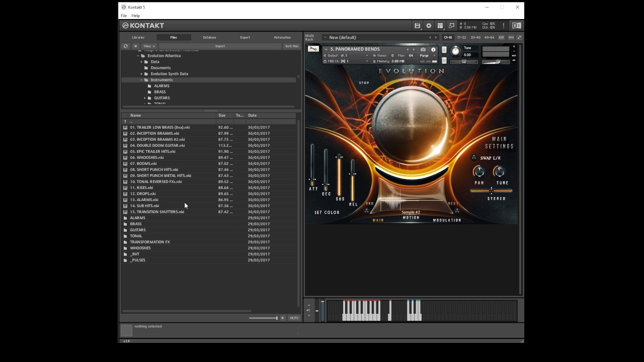Solo the instrument with S button

coord(444,49)
